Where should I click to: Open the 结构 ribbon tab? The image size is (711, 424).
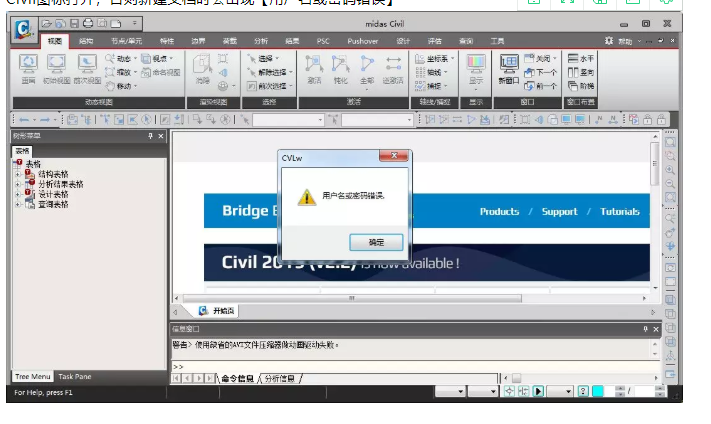pyautogui.click(x=86, y=41)
